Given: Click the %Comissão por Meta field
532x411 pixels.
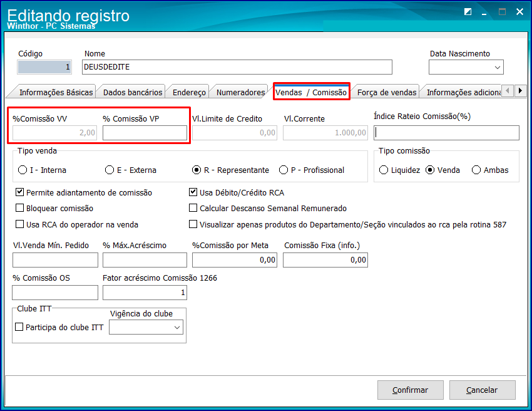Looking at the screenshot, I should 235,260.
